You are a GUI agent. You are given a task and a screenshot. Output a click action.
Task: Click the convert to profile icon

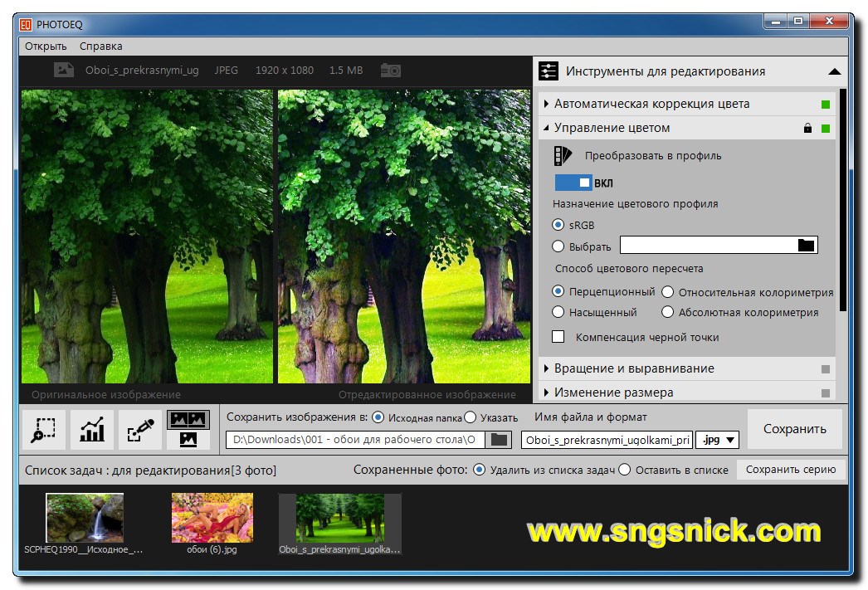563,155
